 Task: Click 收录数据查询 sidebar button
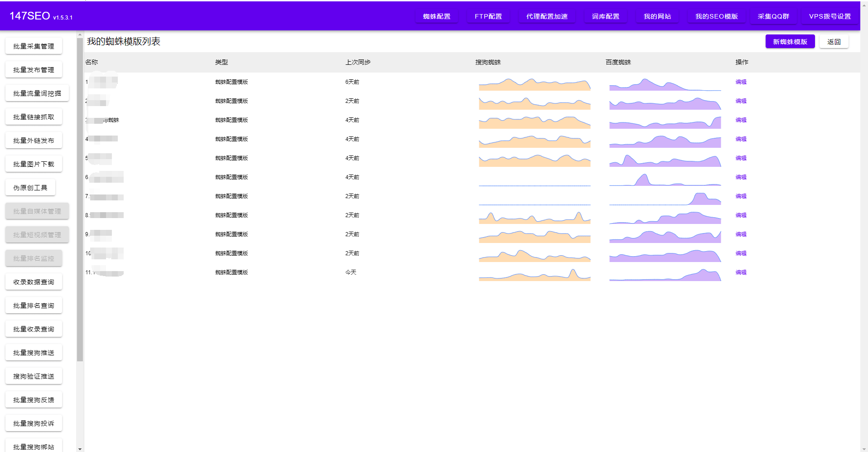pos(34,282)
